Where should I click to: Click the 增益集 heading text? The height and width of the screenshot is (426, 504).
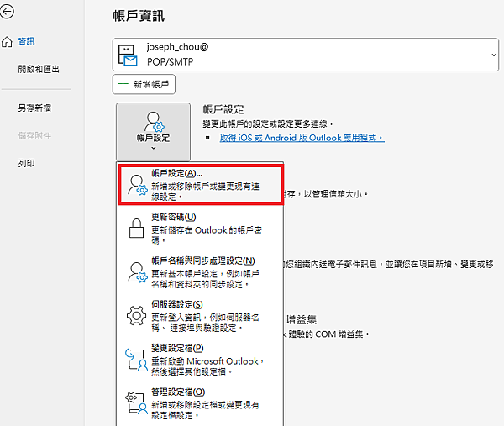(x=302, y=319)
